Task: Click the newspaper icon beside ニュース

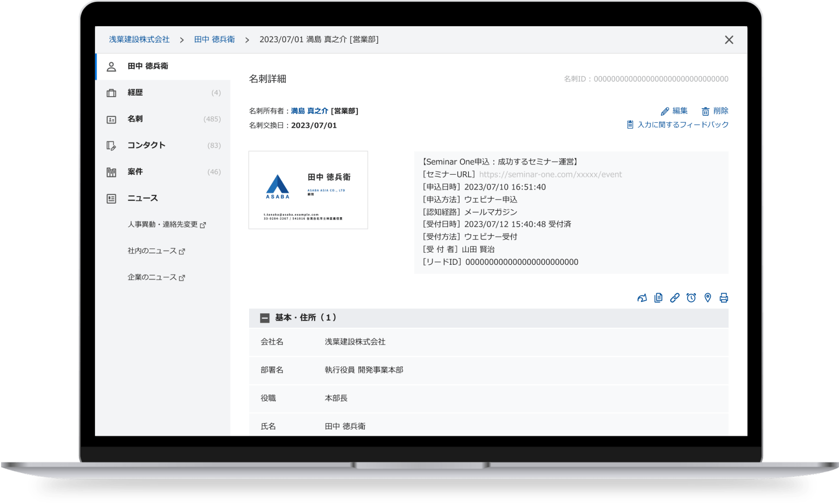Action: click(x=111, y=199)
